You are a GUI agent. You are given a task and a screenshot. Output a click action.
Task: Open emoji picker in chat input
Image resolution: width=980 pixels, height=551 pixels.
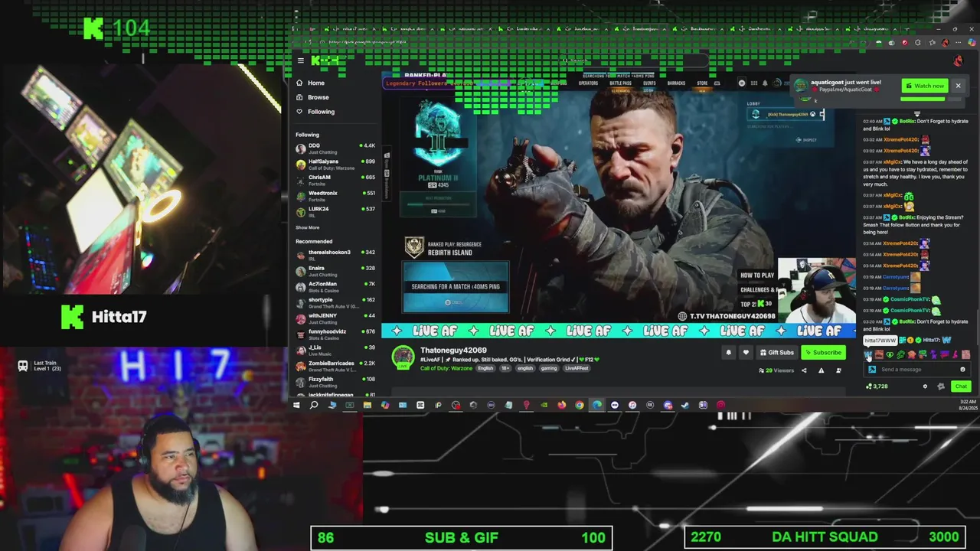pos(962,370)
